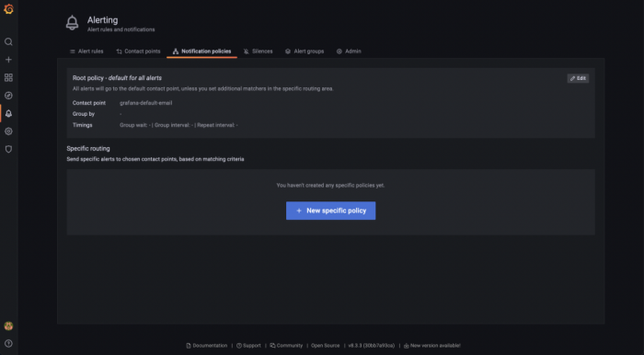Click 'Send specific alerts to chosen contact points' description
The image size is (644, 355).
pos(155,159)
